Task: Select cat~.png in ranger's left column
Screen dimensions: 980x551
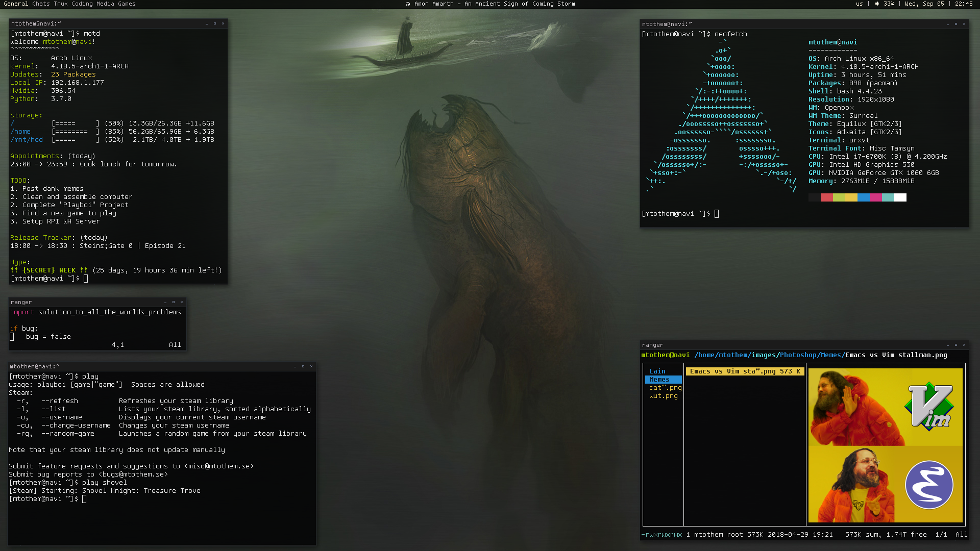Action: coord(665,388)
